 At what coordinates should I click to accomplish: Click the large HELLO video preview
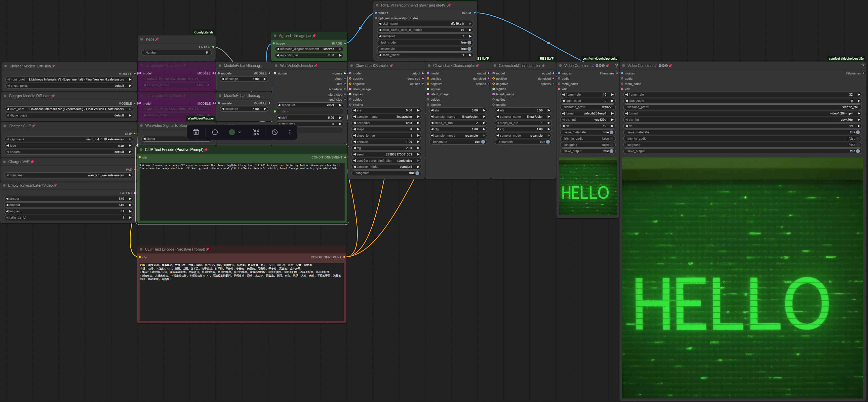click(x=743, y=278)
